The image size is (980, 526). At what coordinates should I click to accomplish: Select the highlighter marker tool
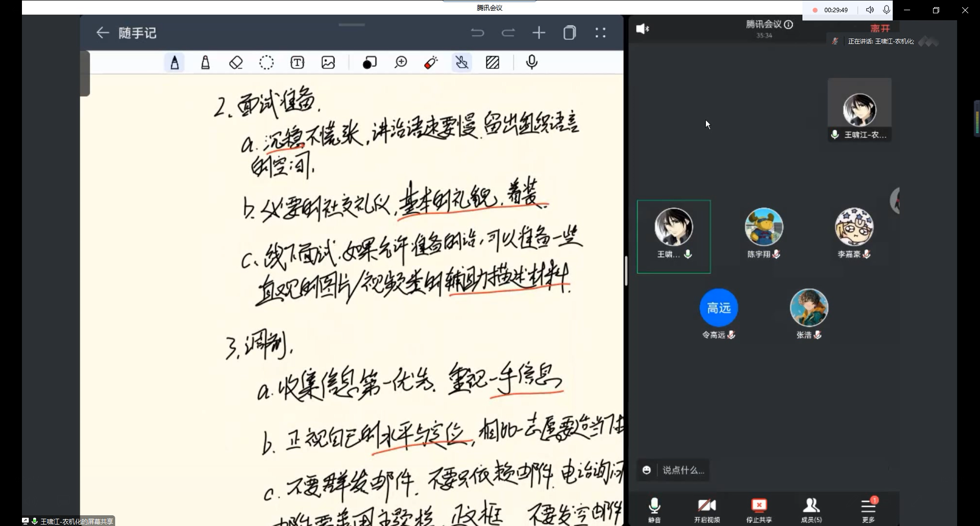point(205,62)
